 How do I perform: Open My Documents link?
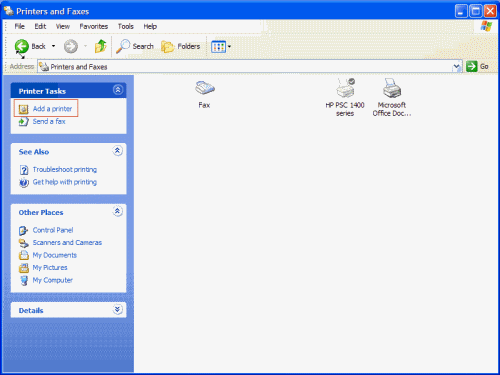55,255
